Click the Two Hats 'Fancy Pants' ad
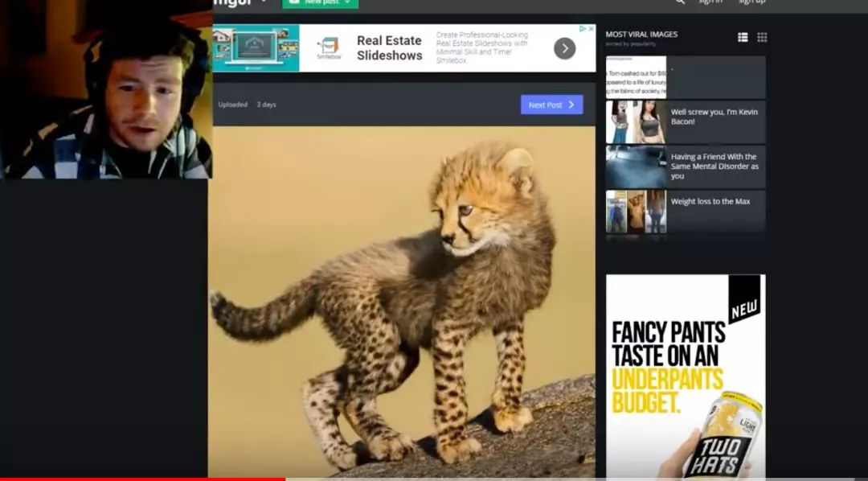The height and width of the screenshot is (481, 868). click(686, 376)
